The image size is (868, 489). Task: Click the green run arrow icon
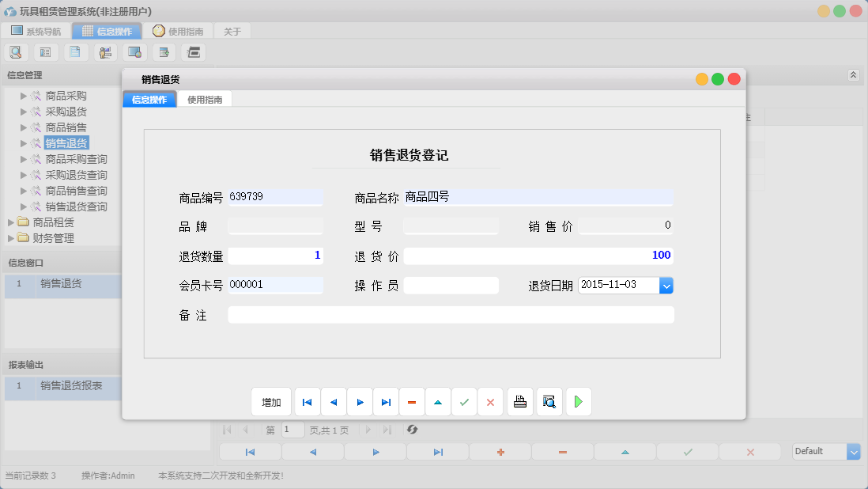(578, 401)
